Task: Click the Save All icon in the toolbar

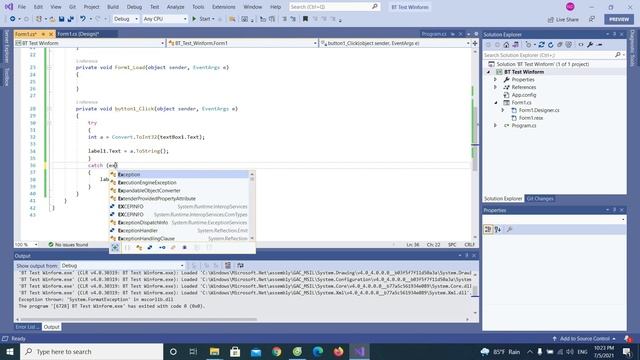Action: click(x=71, y=19)
